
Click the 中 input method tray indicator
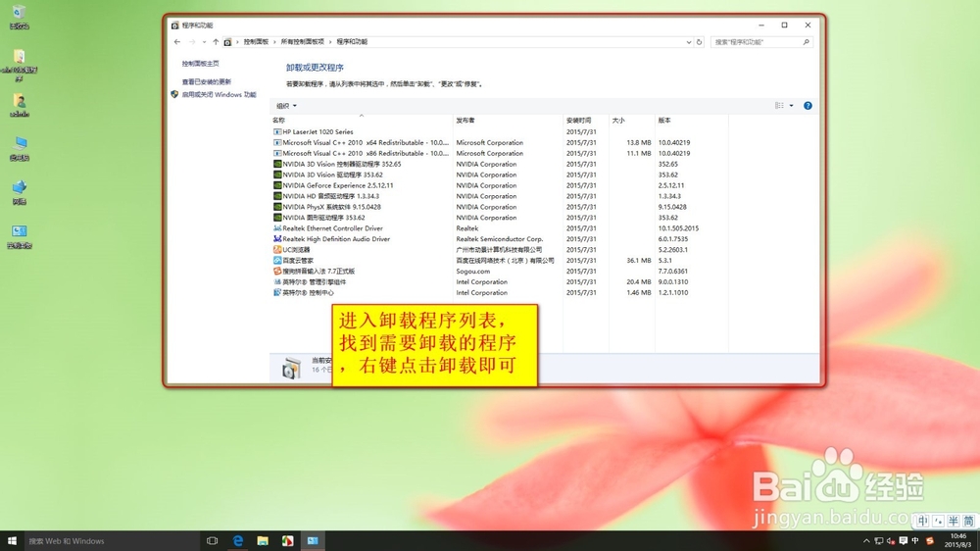point(915,541)
